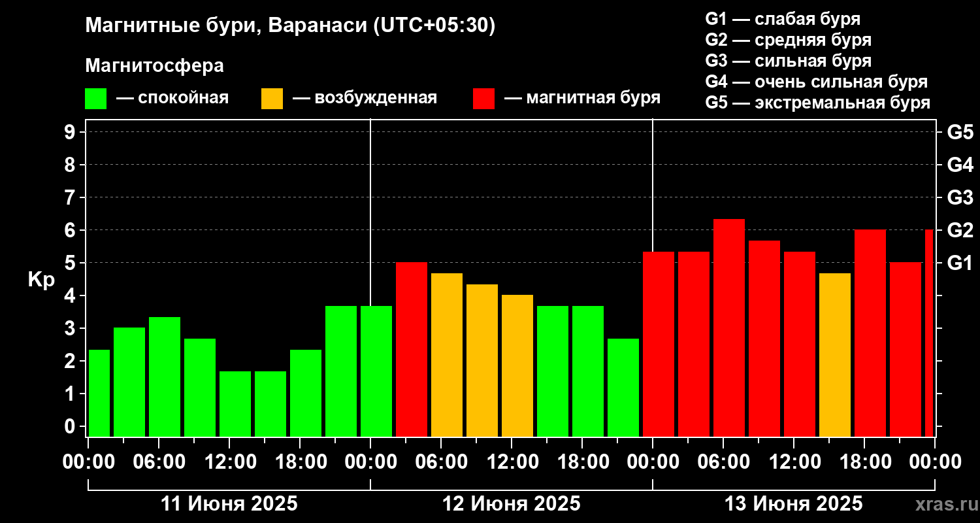Click the 'G1 — слабая буря' legend line
The image size is (980, 523).
[x=783, y=19]
